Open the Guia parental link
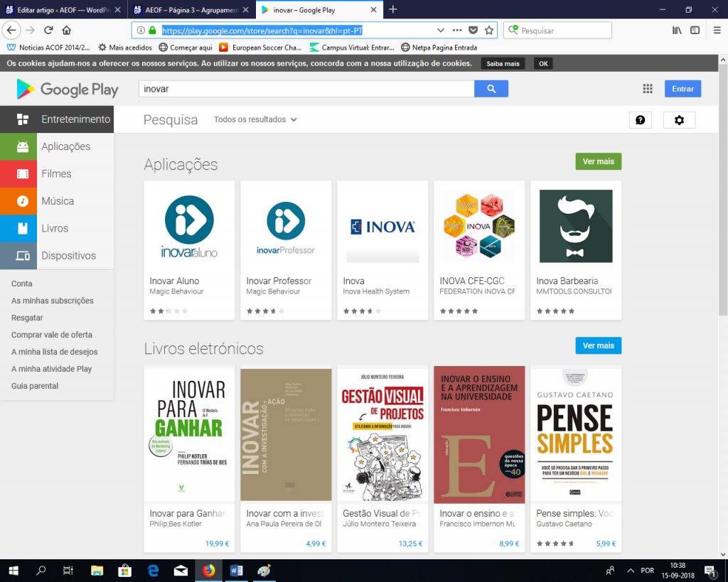Screen dimensions: 728x582 point(35,386)
